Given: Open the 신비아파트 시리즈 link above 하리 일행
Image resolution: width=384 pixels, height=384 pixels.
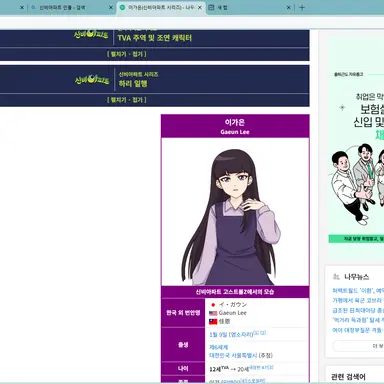Looking at the screenshot, I should coord(138,74).
